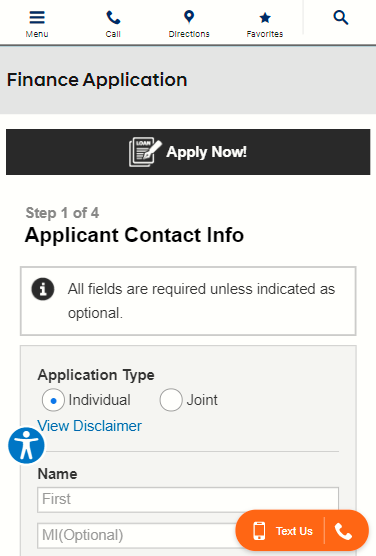Click the Text Us button
Viewport: 376px width, 556px height.
(x=282, y=531)
